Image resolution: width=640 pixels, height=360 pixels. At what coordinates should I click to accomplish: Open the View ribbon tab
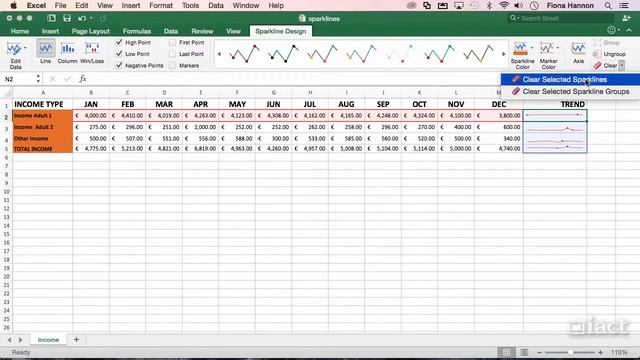233,31
